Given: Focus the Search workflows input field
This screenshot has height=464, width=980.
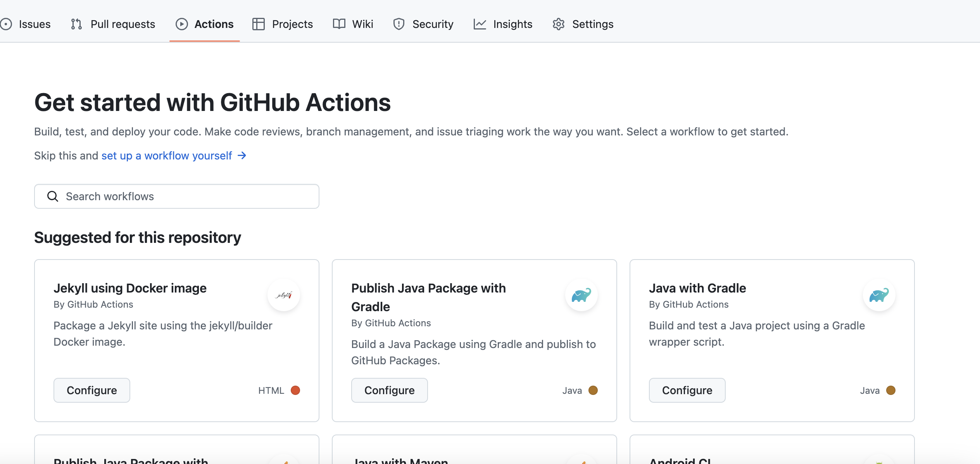Looking at the screenshot, I should [x=186, y=196].
